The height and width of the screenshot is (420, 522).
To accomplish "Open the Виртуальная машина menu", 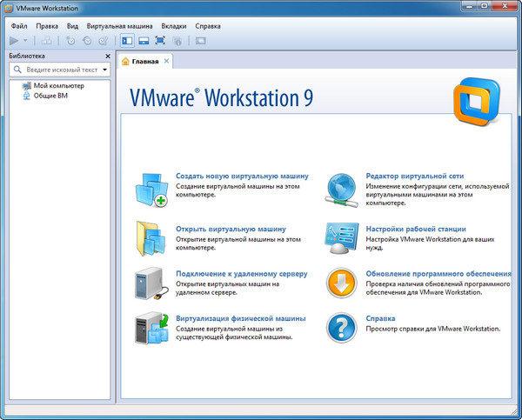I will (x=119, y=26).
